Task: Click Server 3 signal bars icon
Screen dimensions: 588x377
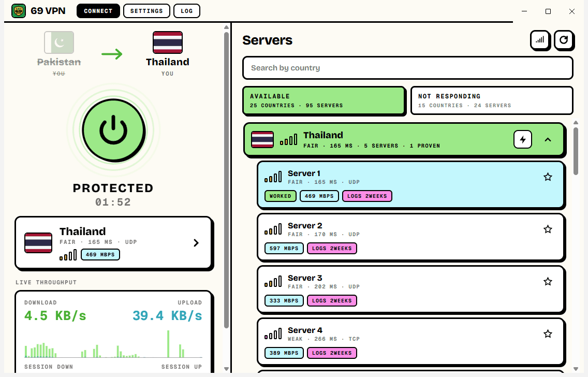Action: [273, 282]
